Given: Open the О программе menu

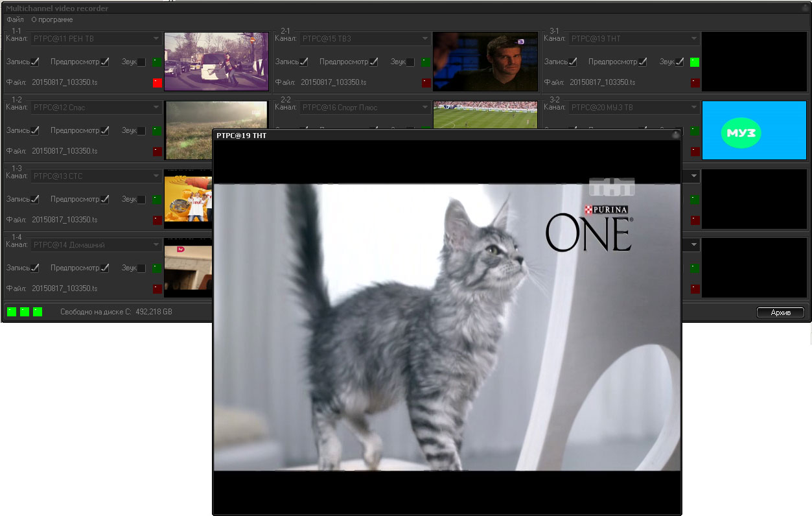Looking at the screenshot, I should pyautogui.click(x=52, y=19).
